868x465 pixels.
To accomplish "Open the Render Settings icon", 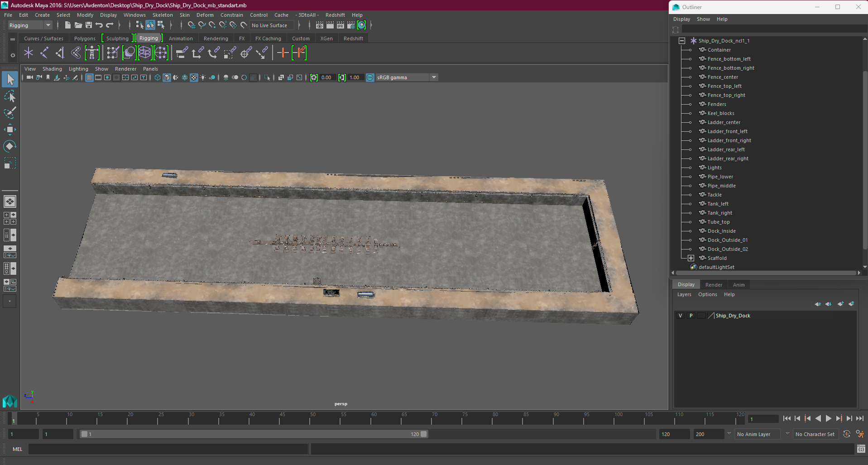I will (351, 25).
